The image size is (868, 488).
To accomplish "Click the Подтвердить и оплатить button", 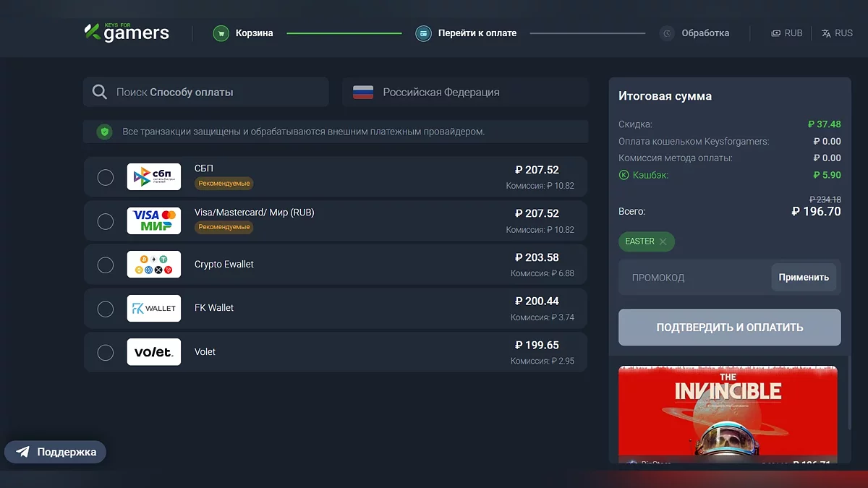I will pos(729,327).
